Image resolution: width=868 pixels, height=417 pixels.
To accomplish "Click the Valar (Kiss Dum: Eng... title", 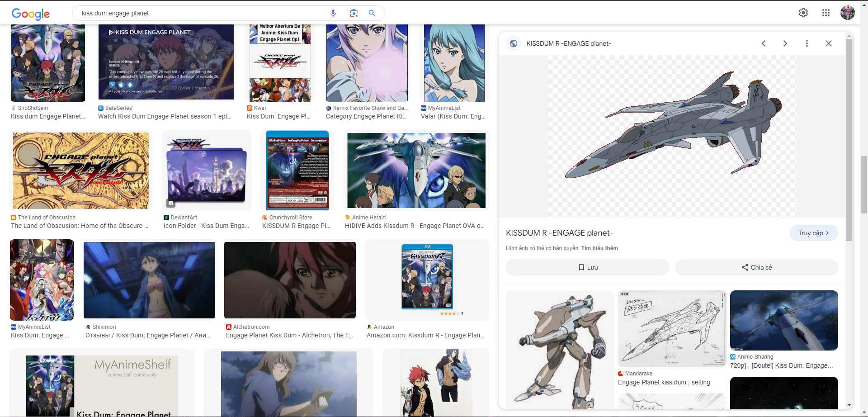I will [x=453, y=116].
